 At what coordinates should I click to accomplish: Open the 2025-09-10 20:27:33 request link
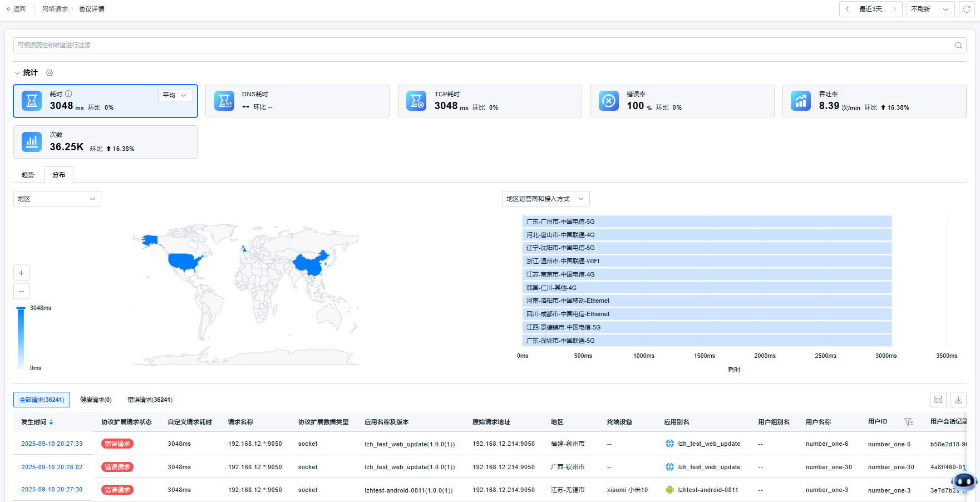coord(52,444)
